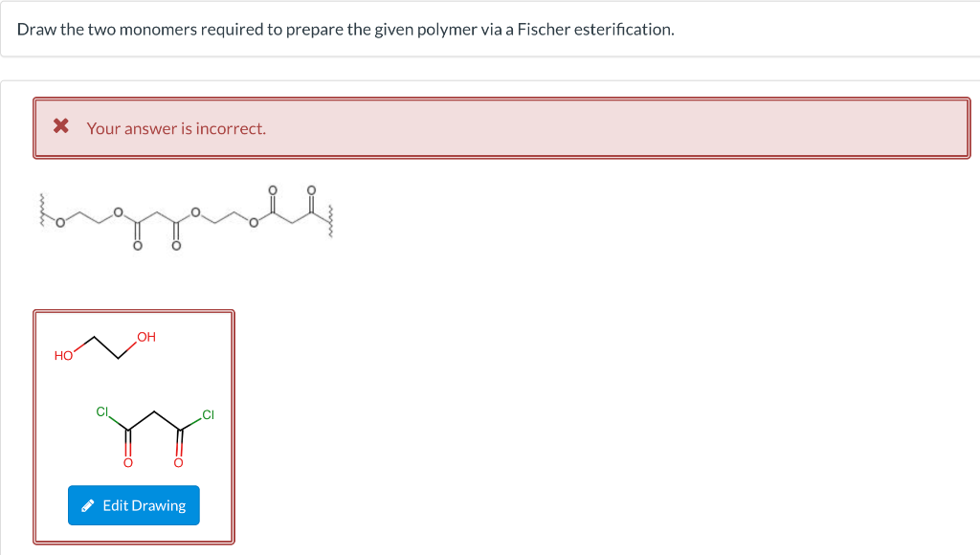Screen dimensions: 980x555
Task: Click the right red carbonyl O atom
Action: tap(179, 461)
